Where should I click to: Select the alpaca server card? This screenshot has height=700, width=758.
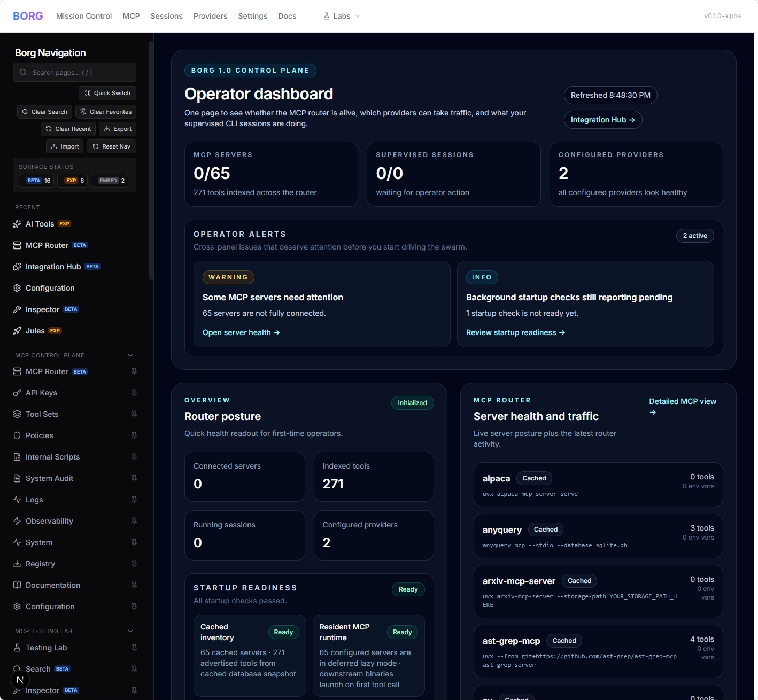598,485
